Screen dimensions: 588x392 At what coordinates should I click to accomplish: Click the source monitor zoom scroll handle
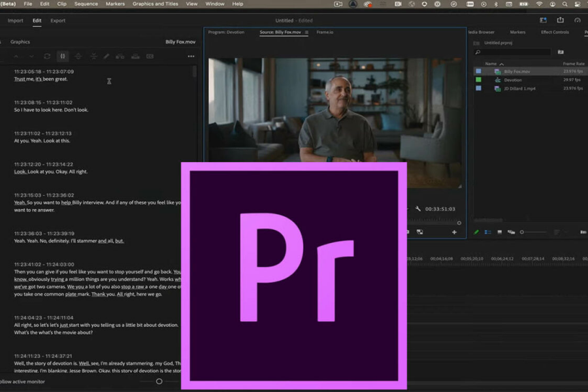(x=459, y=223)
